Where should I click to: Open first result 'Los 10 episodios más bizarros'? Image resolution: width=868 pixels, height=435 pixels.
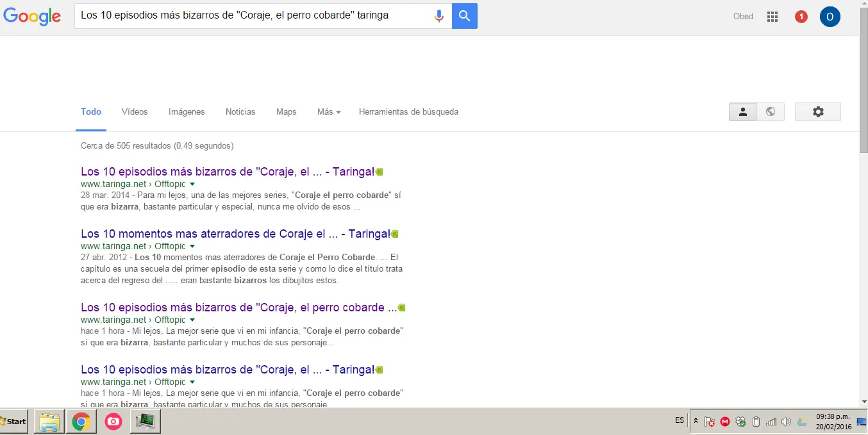(228, 172)
